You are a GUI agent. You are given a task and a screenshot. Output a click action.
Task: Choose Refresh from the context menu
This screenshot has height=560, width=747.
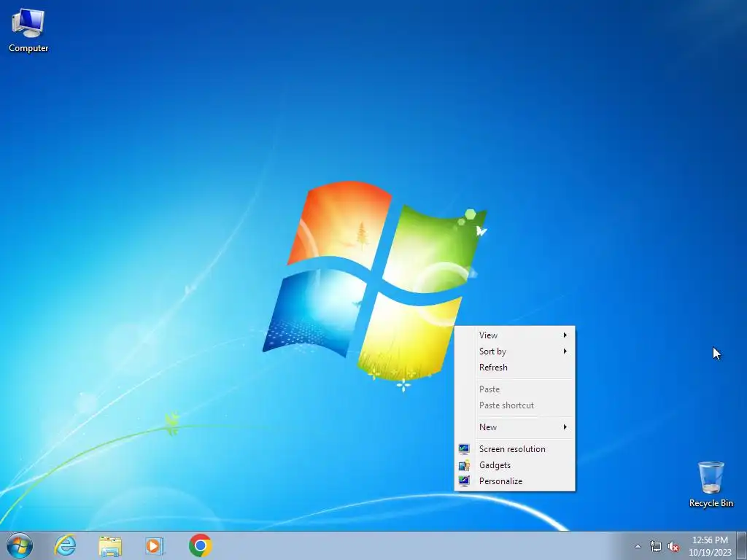point(514,367)
